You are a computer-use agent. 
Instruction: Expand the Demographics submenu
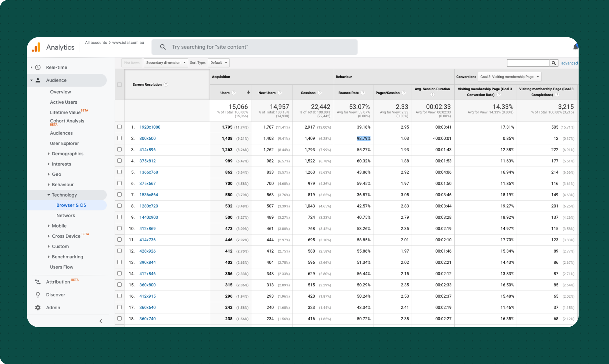(x=49, y=153)
